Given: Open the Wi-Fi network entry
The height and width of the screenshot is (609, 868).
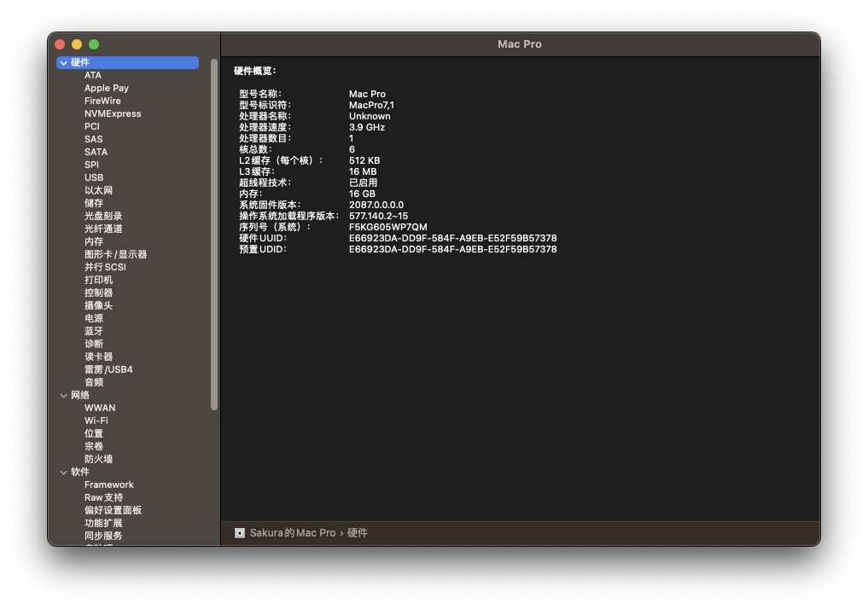Looking at the screenshot, I should (x=96, y=420).
